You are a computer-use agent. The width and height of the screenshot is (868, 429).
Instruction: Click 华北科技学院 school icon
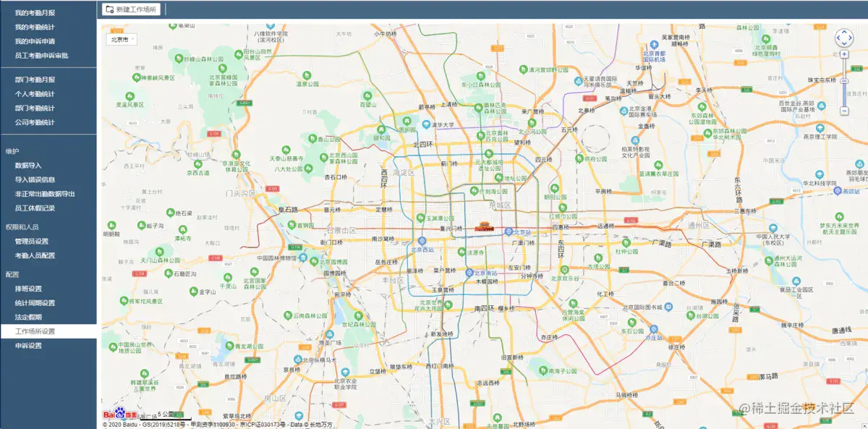click(820, 174)
